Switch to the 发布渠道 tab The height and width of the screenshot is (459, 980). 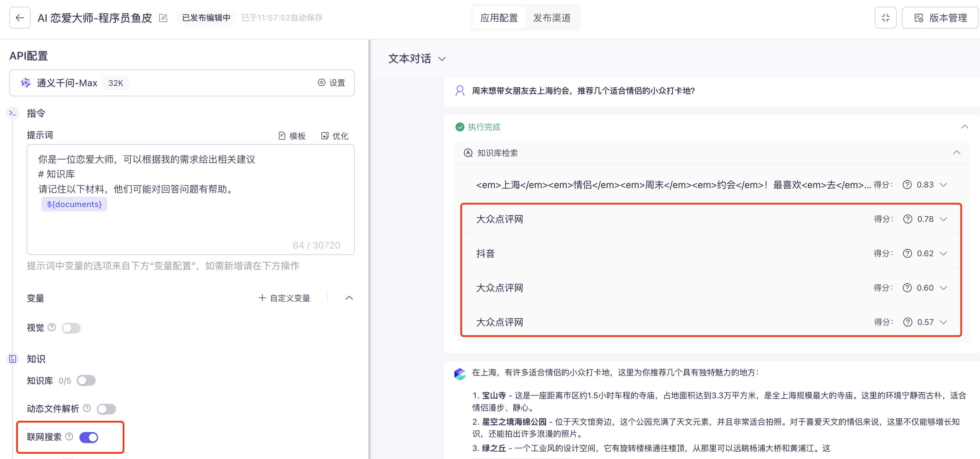pos(552,18)
